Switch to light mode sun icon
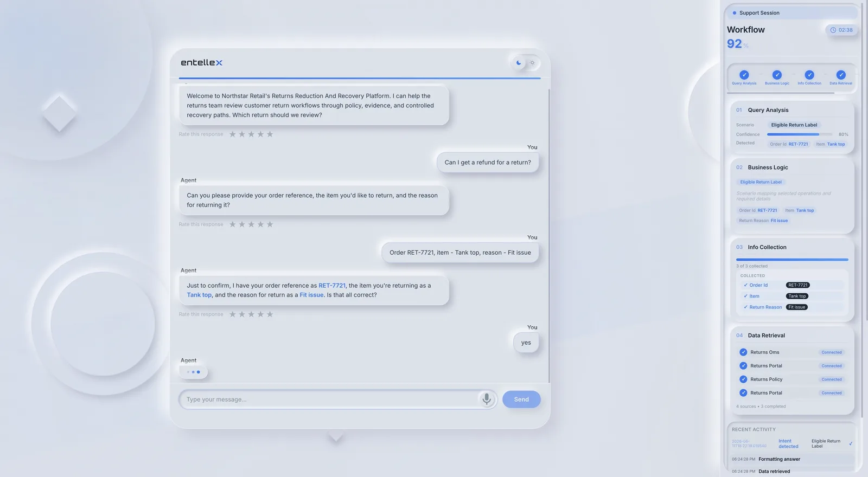Image resolution: width=868 pixels, height=477 pixels. (x=532, y=63)
